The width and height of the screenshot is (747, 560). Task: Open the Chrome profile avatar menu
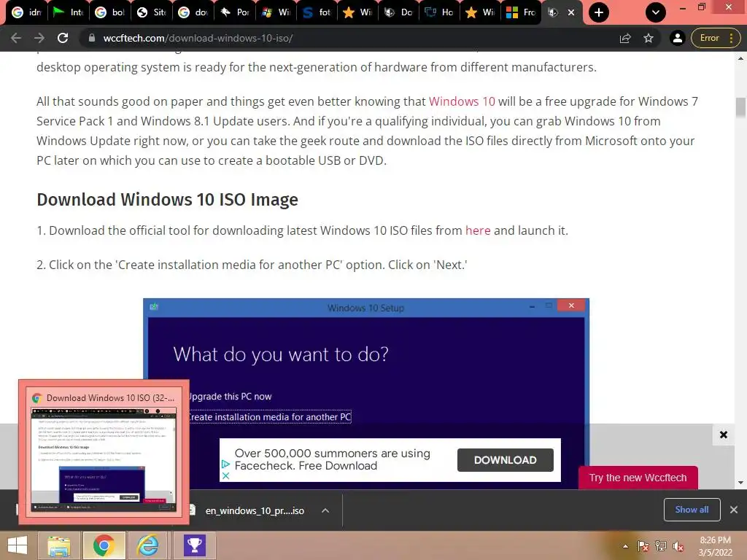(677, 38)
